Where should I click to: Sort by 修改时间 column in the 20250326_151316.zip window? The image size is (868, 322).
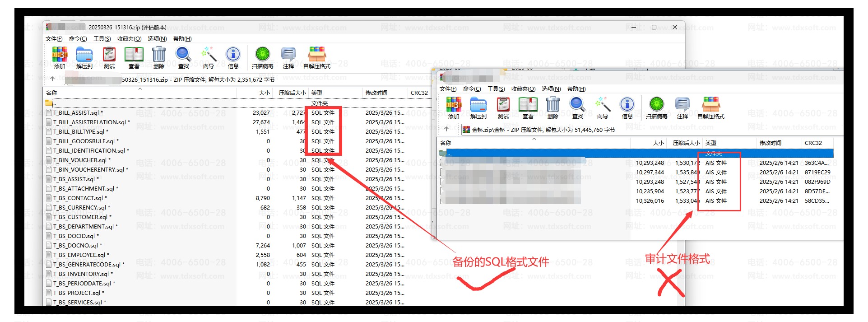pos(376,93)
